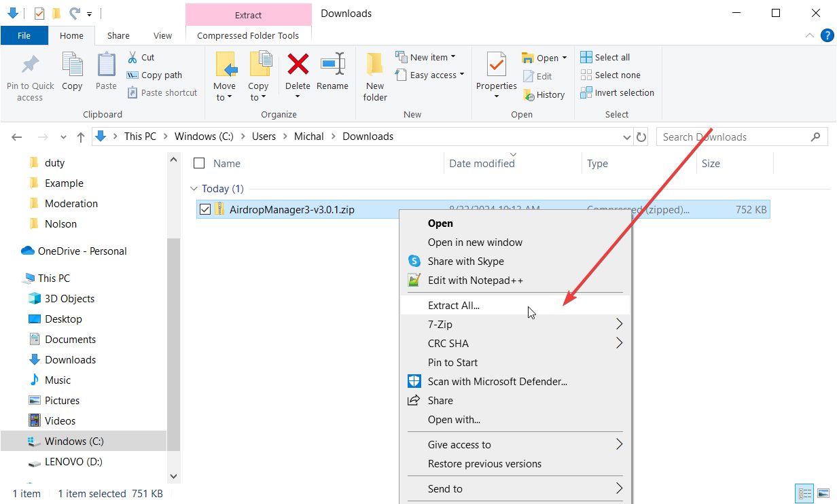Switch to the View ribbon tab
Image resolution: width=837 pixels, height=504 pixels.
(x=162, y=35)
